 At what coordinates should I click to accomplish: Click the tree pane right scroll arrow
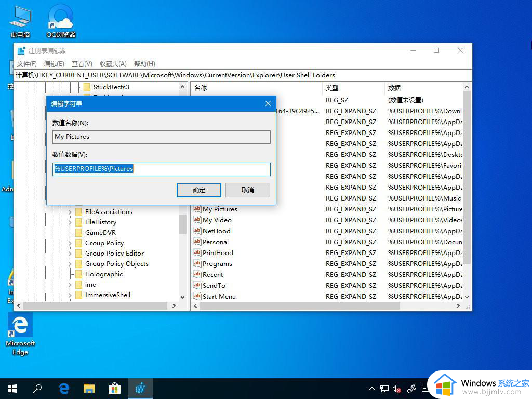tap(174, 305)
